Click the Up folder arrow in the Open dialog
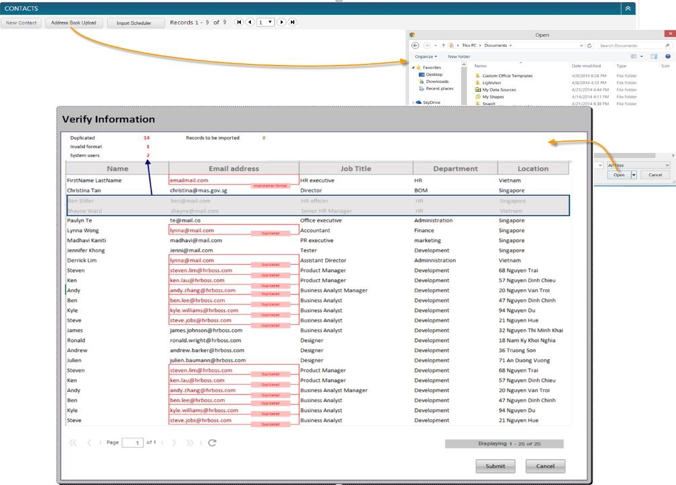This screenshot has width=676, height=485. [x=443, y=45]
